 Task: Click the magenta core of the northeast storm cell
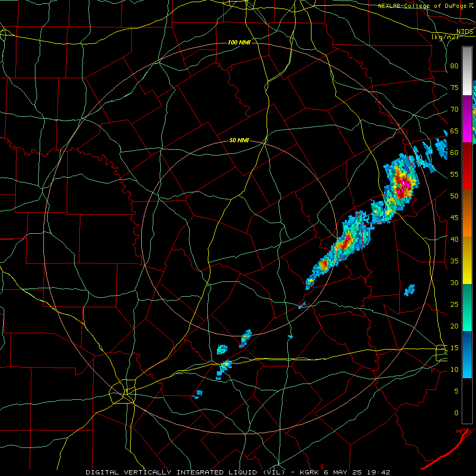coord(404,184)
